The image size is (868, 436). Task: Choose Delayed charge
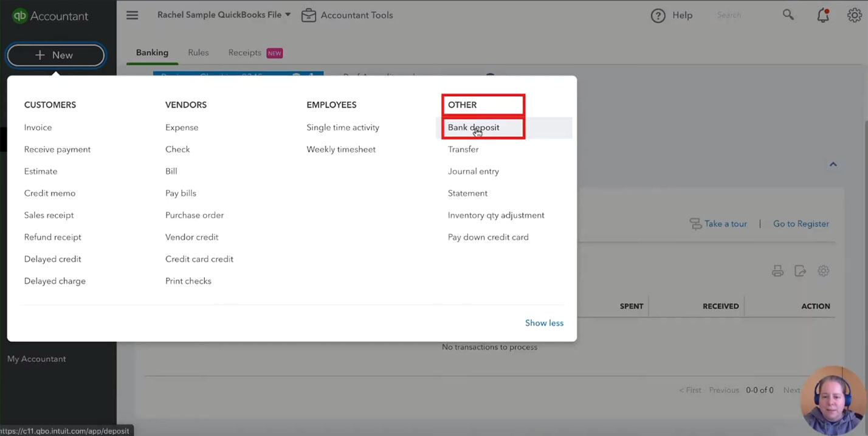(55, 281)
